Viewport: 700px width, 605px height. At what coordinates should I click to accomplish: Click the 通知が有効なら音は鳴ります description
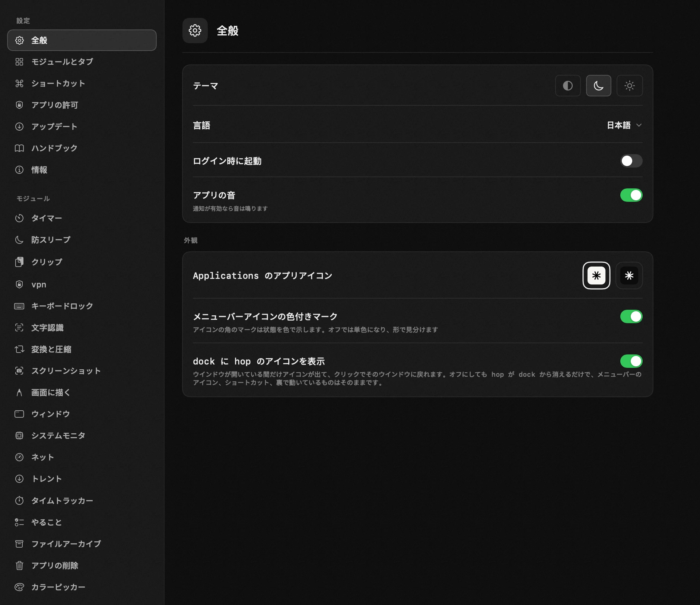click(x=230, y=208)
